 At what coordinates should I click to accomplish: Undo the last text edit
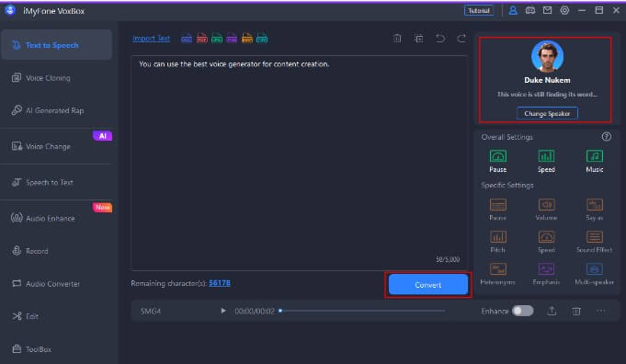click(x=440, y=39)
